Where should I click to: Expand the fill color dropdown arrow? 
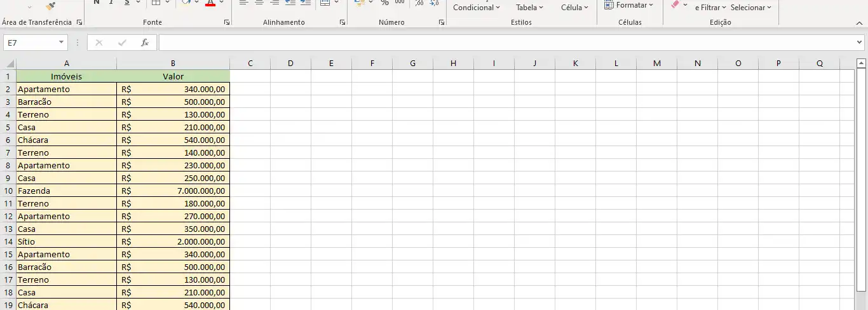[x=198, y=3]
